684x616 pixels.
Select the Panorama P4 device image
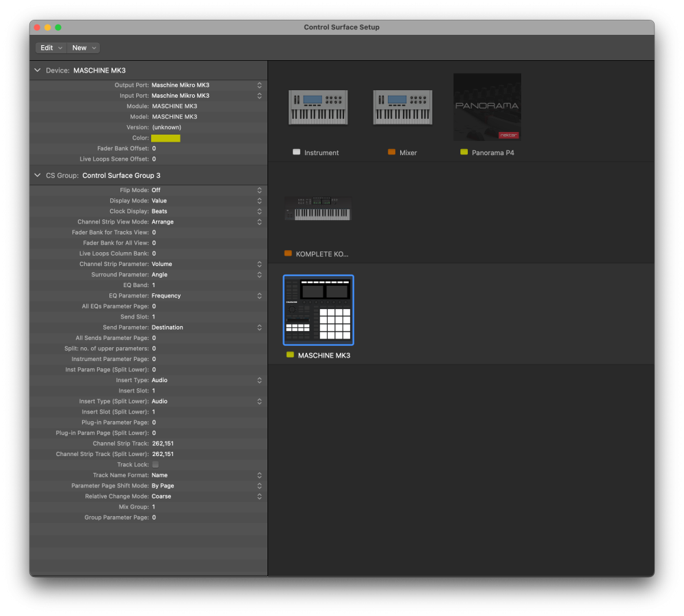click(487, 107)
